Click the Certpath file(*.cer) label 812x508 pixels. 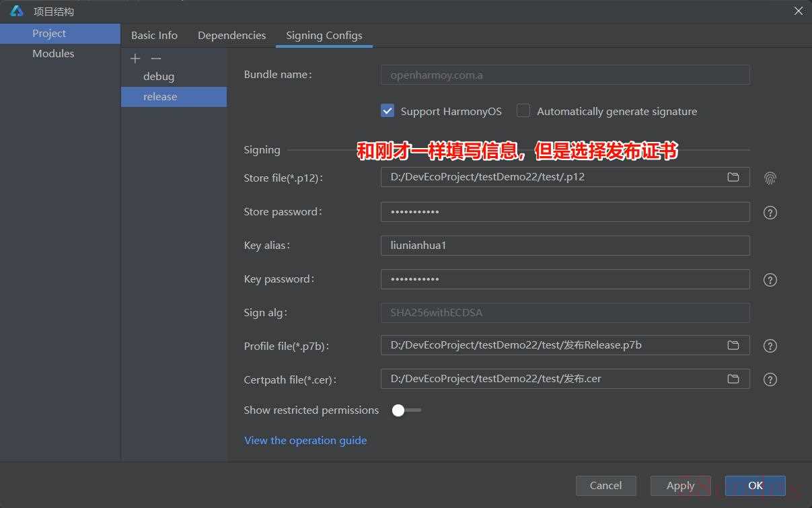point(290,380)
